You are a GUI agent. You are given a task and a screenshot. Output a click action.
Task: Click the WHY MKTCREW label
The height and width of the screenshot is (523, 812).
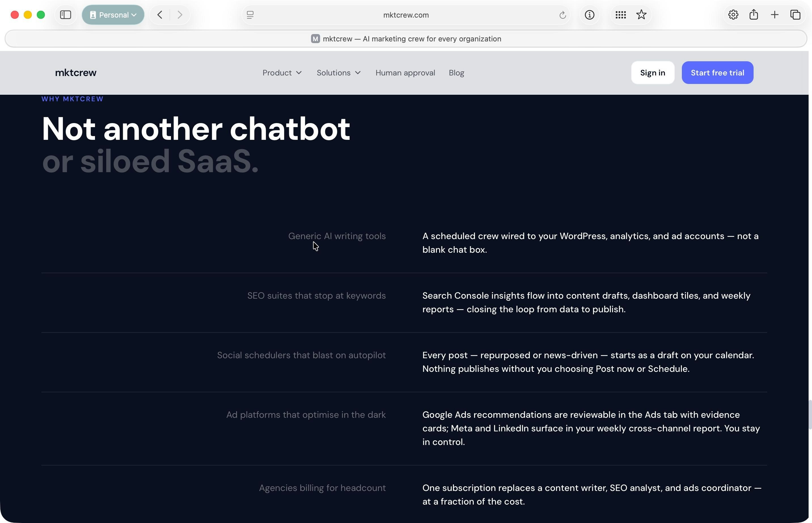click(x=72, y=99)
